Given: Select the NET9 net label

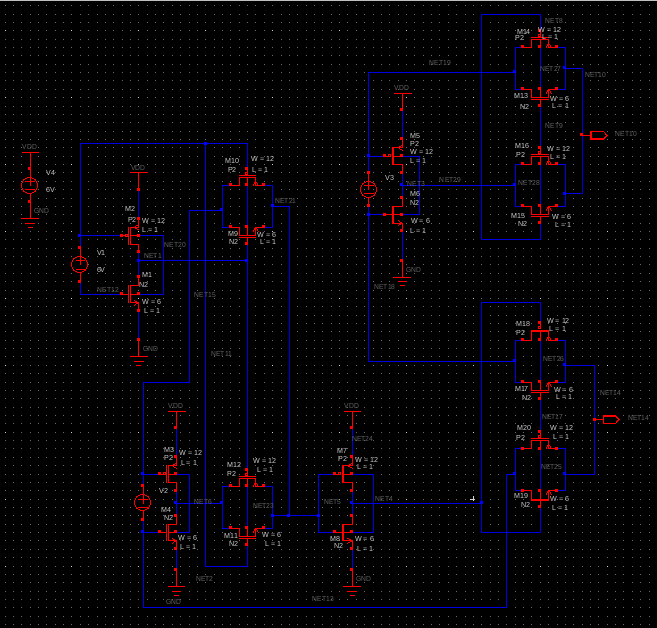Looking at the screenshot, I should [554, 125].
